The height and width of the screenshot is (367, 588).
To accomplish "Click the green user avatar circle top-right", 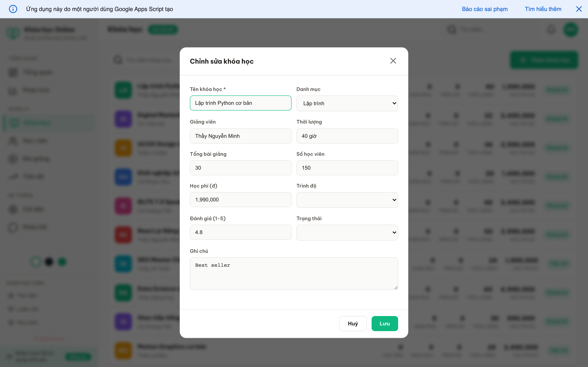I will 571,29.
